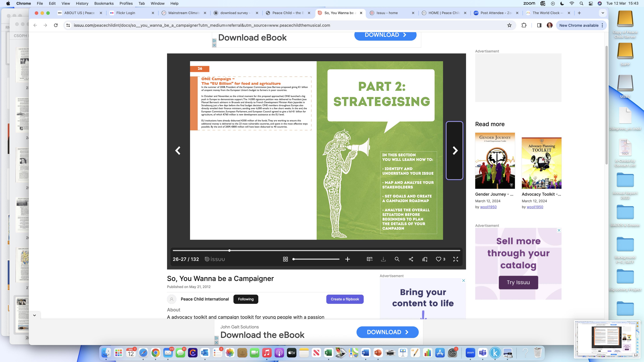Expand Chrome's tab search chevron

(x=603, y=13)
